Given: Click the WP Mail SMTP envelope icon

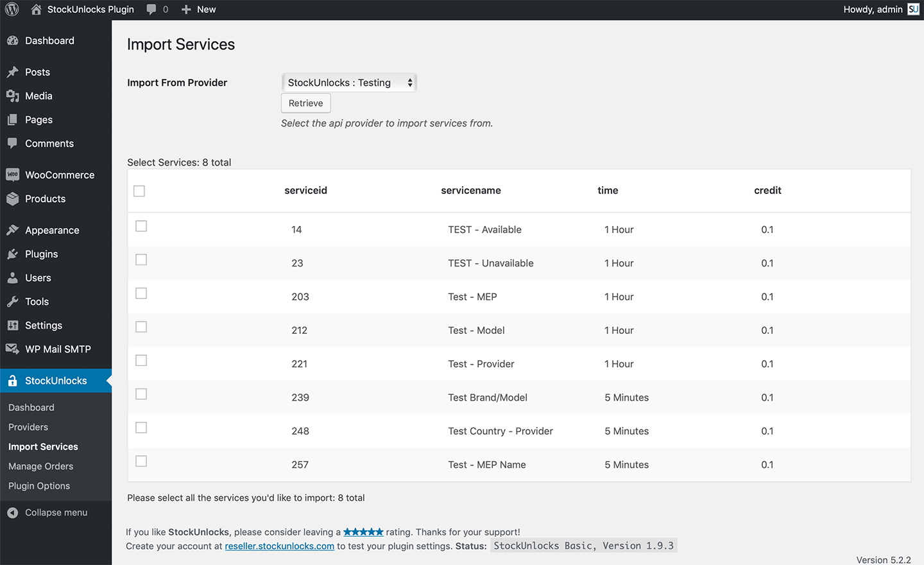Looking at the screenshot, I should [12, 349].
